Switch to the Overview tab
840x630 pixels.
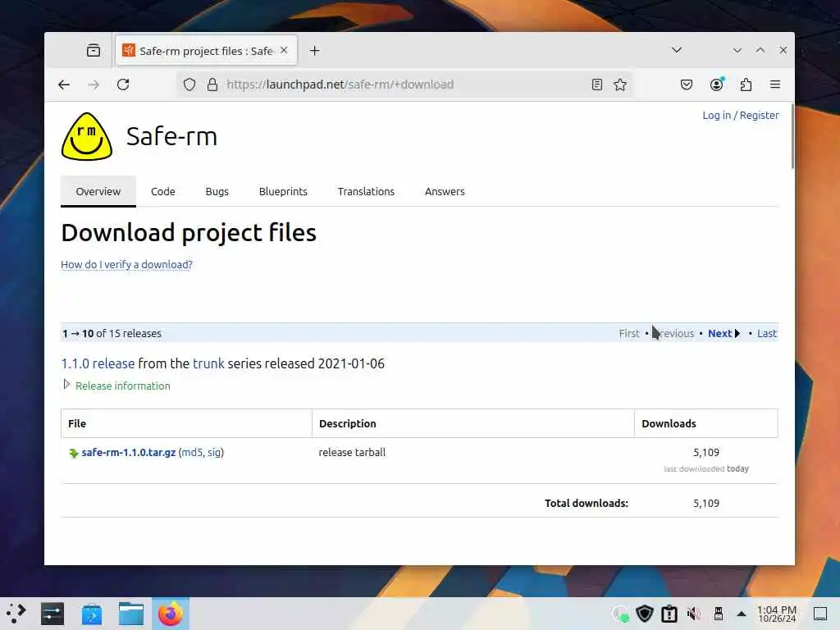[x=98, y=191]
